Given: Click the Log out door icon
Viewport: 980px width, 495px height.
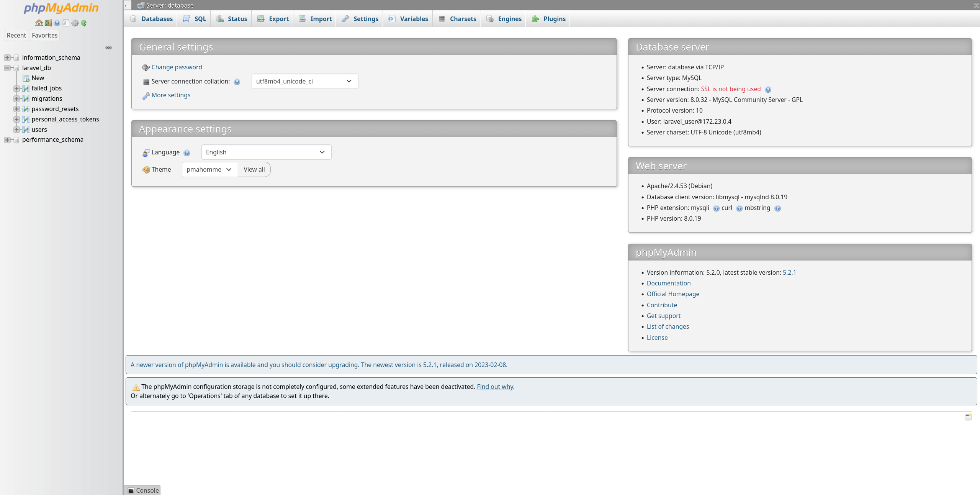Looking at the screenshot, I should click(x=48, y=23).
